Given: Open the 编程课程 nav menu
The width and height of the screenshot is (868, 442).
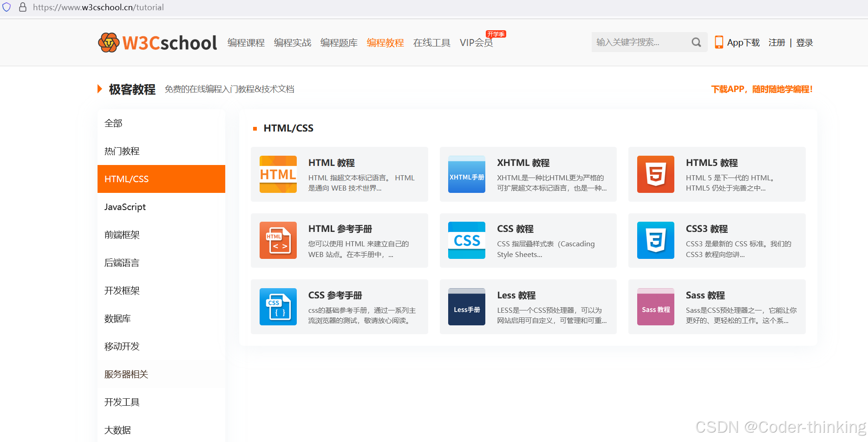Looking at the screenshot, I should [246, 43].
